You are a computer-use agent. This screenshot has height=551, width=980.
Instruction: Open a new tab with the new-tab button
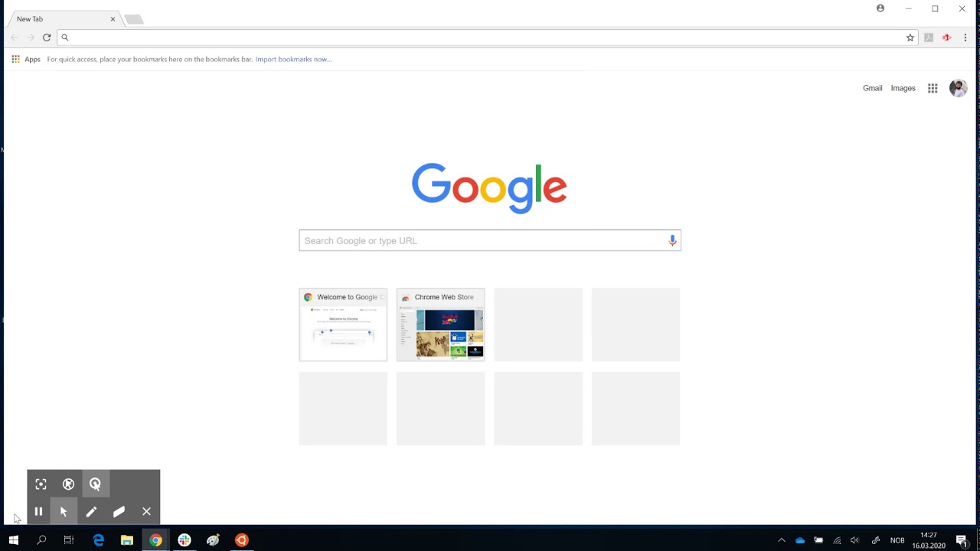pyautogui.click(x=134, y=19)
